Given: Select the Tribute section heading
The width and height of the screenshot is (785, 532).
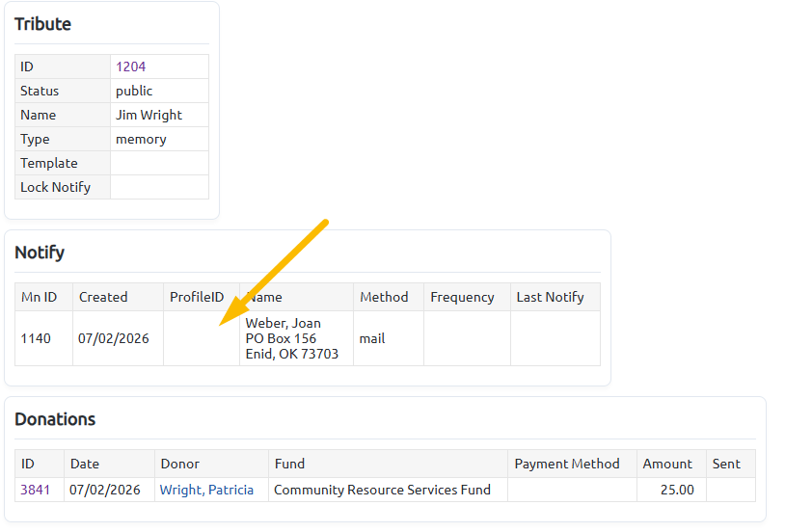Looking at the screenshot, I should (x=42, y=24).
